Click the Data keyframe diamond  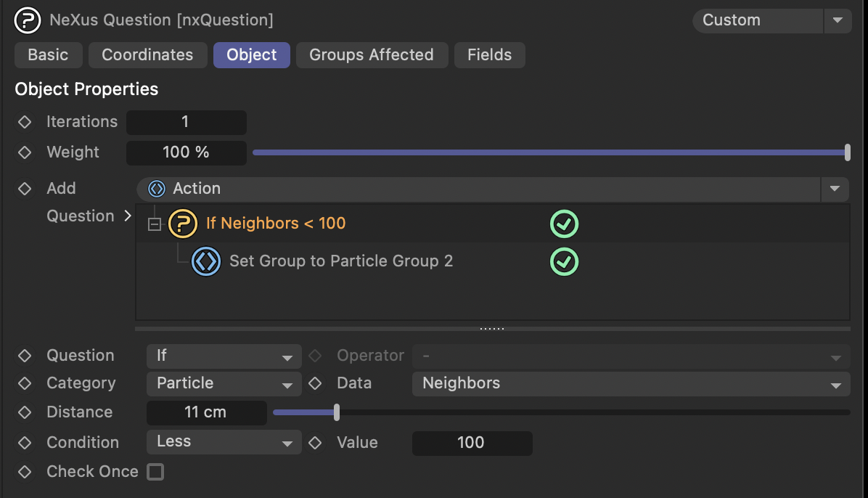coord(315,383)
